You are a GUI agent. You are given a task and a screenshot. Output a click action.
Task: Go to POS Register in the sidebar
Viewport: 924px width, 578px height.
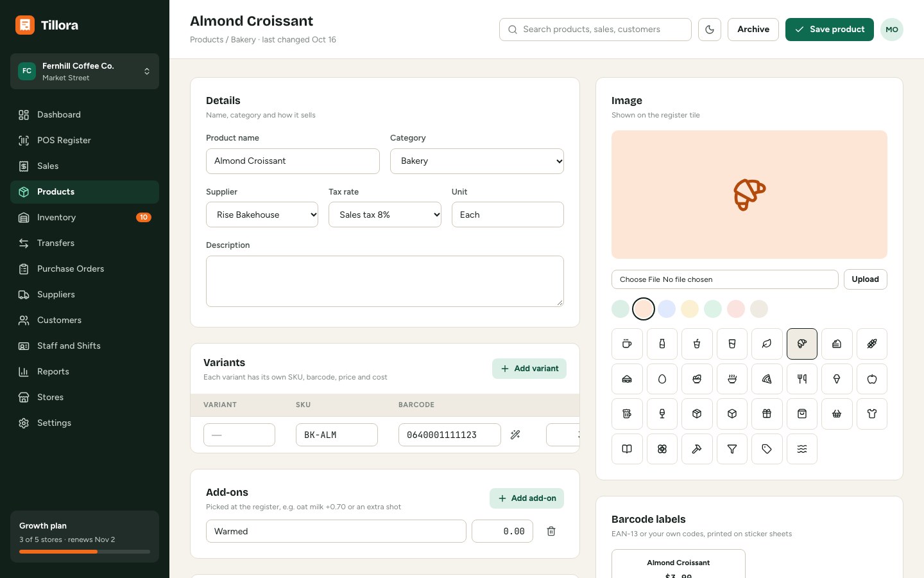pos(85,140)
